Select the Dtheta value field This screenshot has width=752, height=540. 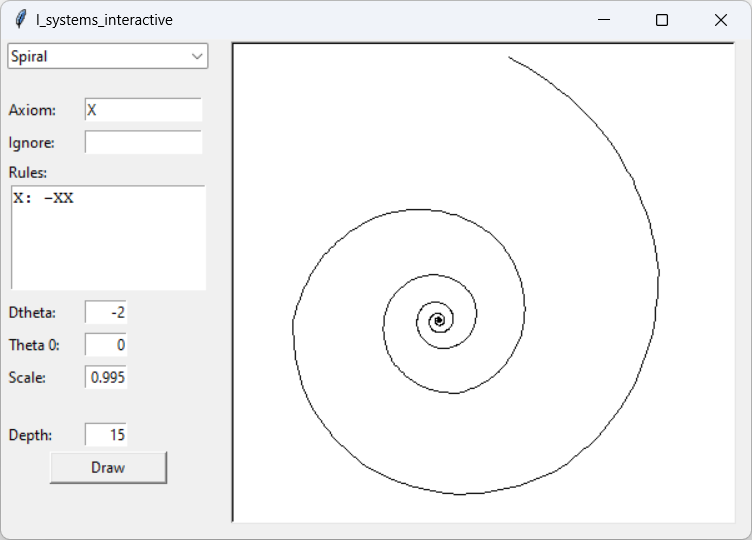[x=106, y=312]
